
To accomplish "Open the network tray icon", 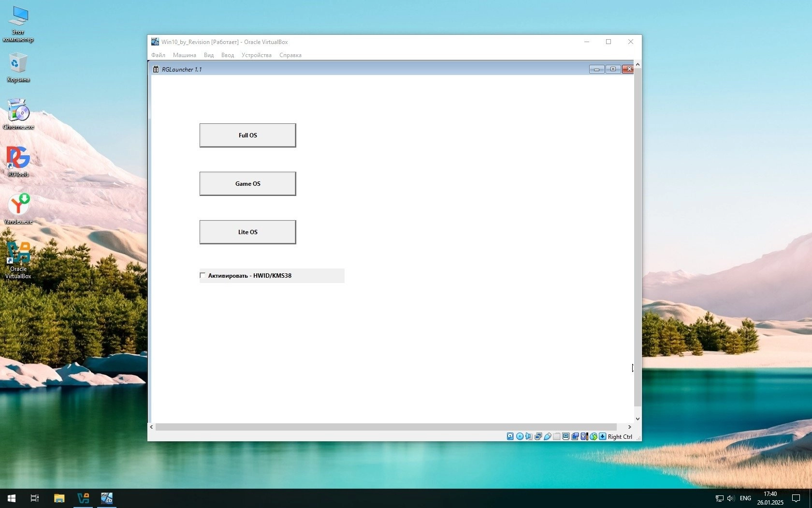I will pyautogui.click(x=720, y=498).
